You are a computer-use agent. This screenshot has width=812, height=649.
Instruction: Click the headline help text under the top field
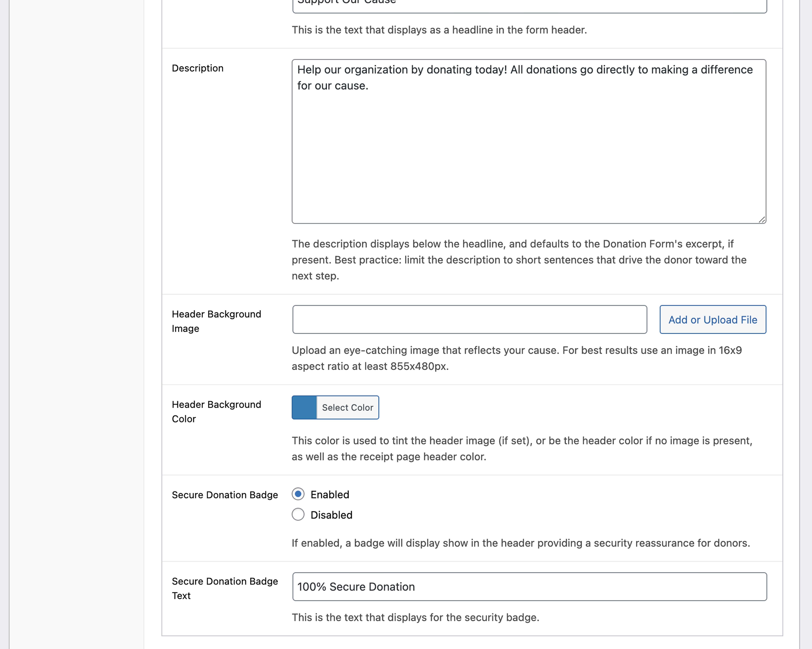click(x=439, y=30)
